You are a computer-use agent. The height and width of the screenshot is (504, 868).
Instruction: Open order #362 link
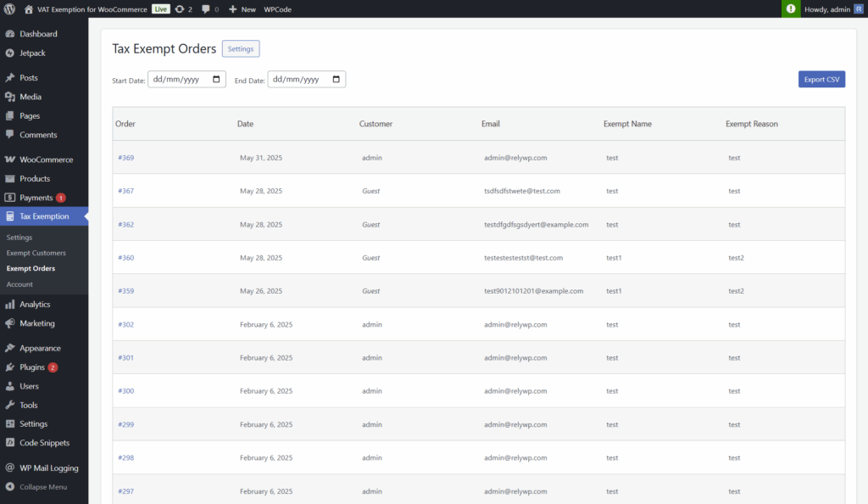point(125,224)
